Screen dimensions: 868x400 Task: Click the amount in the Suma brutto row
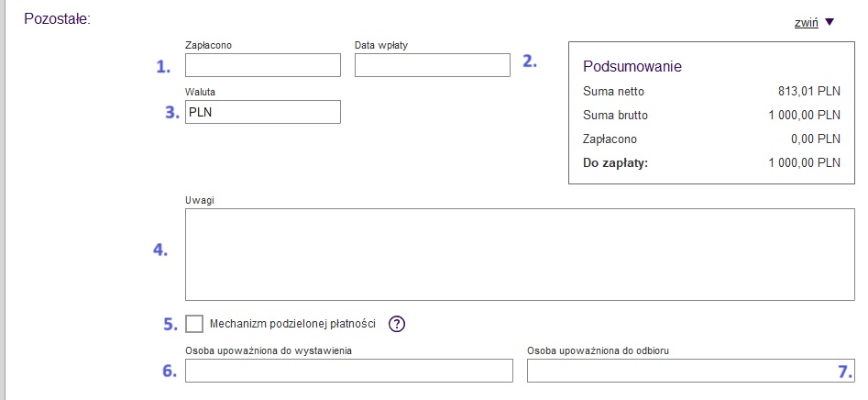(804, 115)
